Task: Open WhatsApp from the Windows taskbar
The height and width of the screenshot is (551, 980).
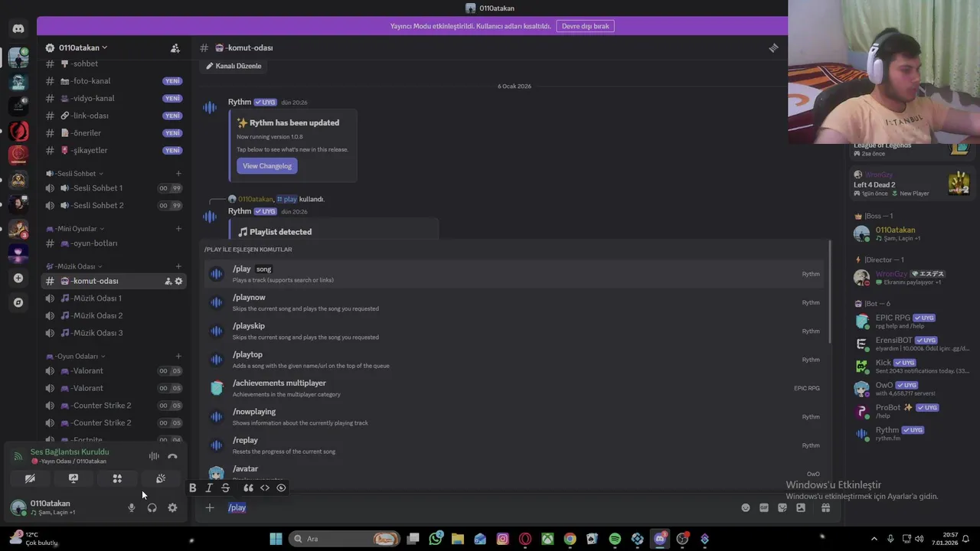Action: [436, 539]
